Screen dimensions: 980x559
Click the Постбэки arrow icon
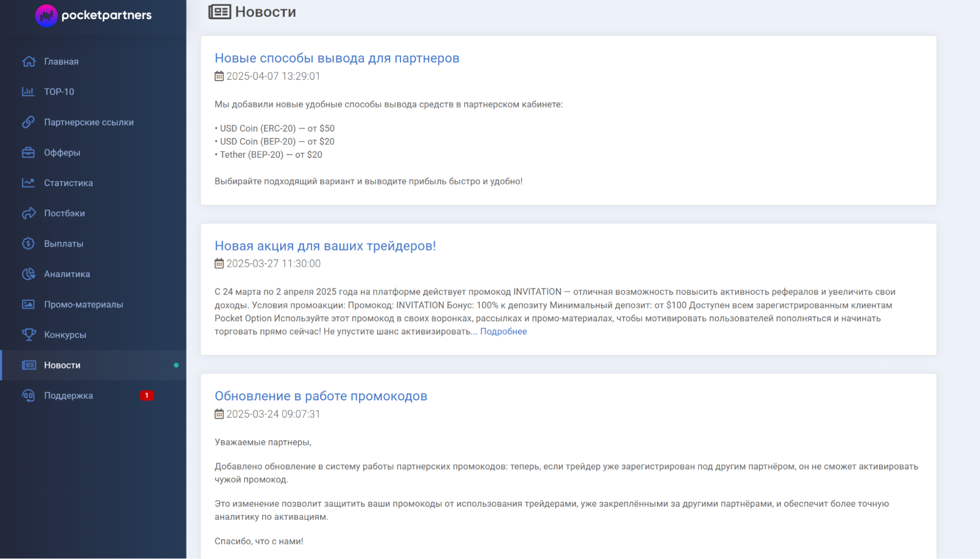[x=28, y=213]
